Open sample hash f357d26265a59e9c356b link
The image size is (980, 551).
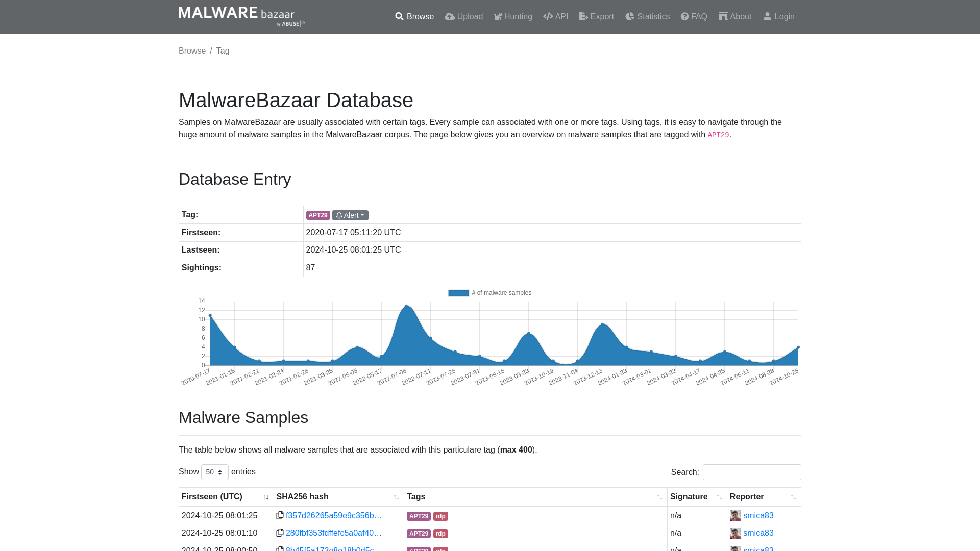tap(334, 515)
